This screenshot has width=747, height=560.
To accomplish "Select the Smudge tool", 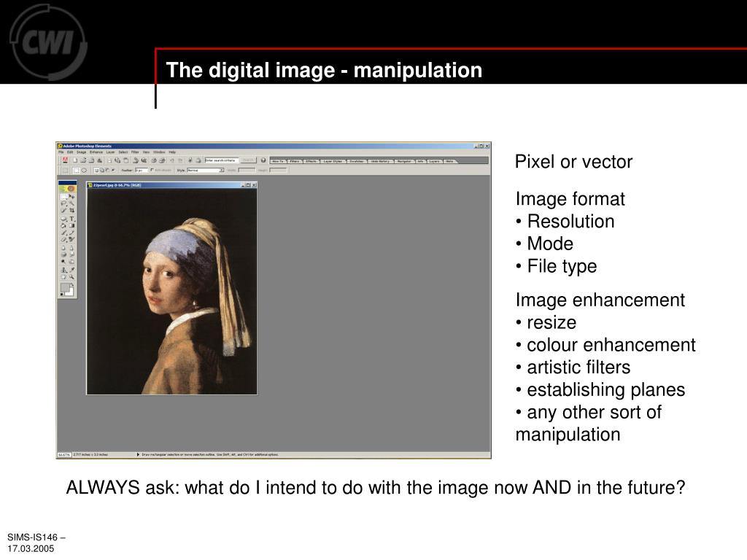I will pos(72,254).
